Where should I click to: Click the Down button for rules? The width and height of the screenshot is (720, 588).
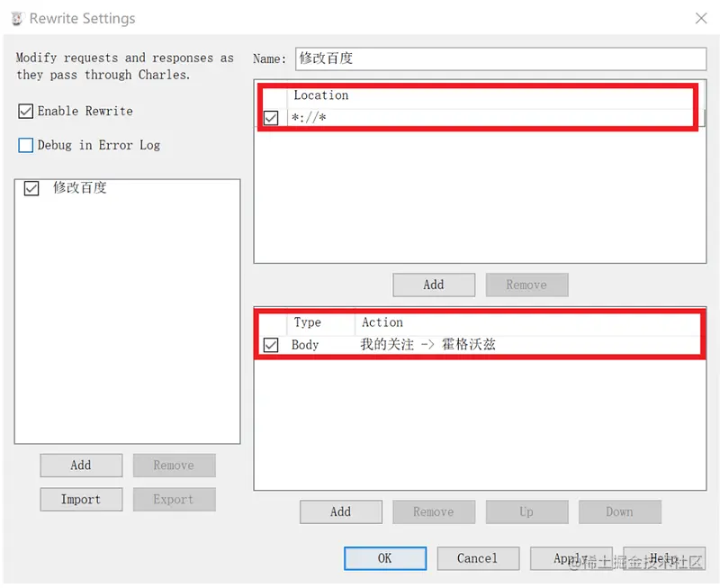click(620, 511)
